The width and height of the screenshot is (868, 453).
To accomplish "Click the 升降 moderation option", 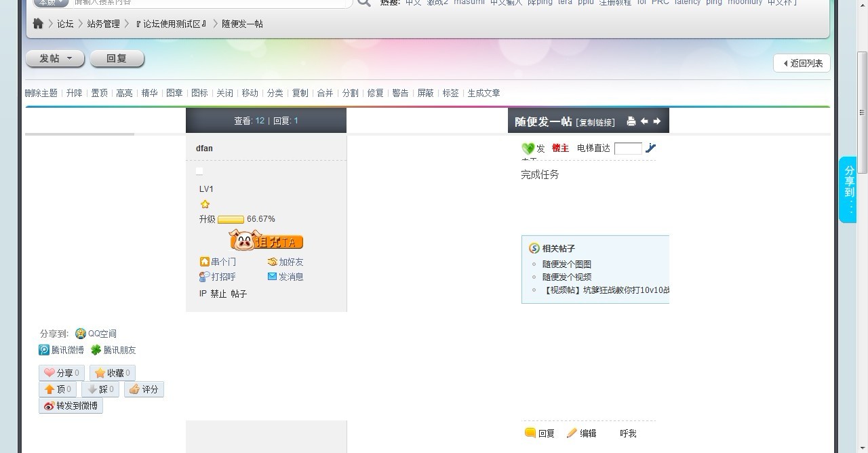I will (x=75, y=93).
